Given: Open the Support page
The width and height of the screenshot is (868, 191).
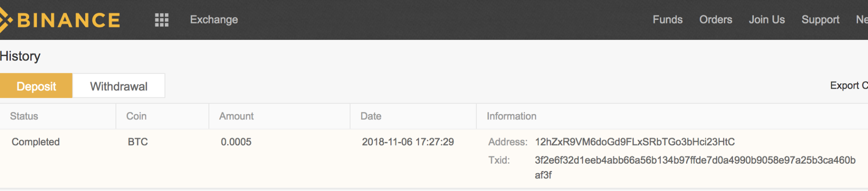Looking at the screenshot, I should click(x=820, y=20).
